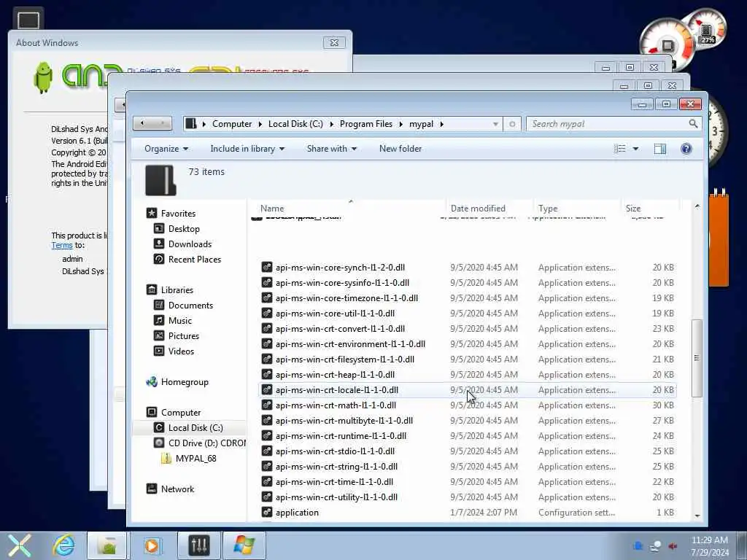Select Documents library in sidebar
747x560 pixels.
(190, 306)
